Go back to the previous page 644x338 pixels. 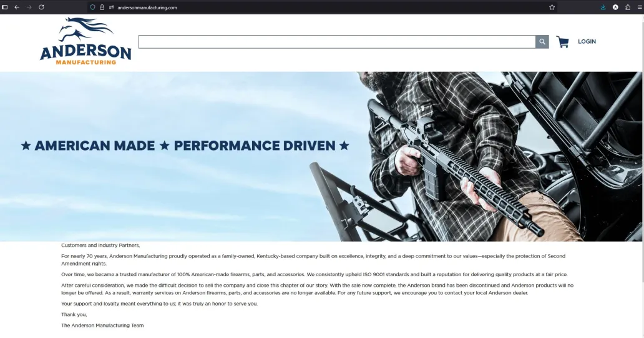[x=17, y=7]
